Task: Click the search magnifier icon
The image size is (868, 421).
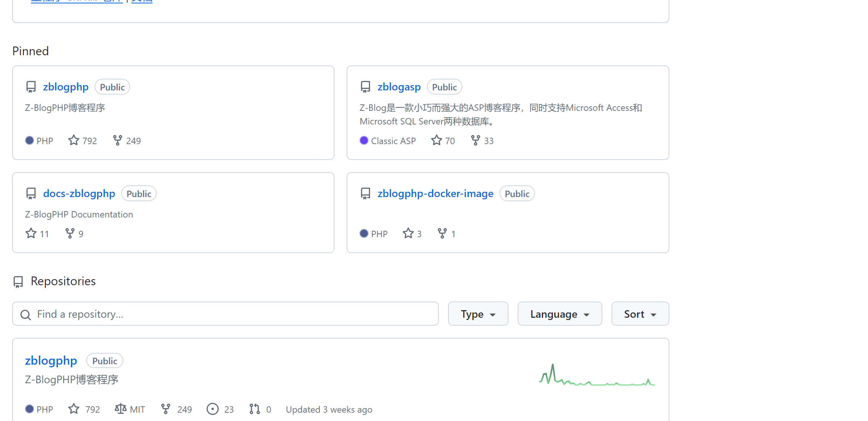Action: click(x=26, y=315)
